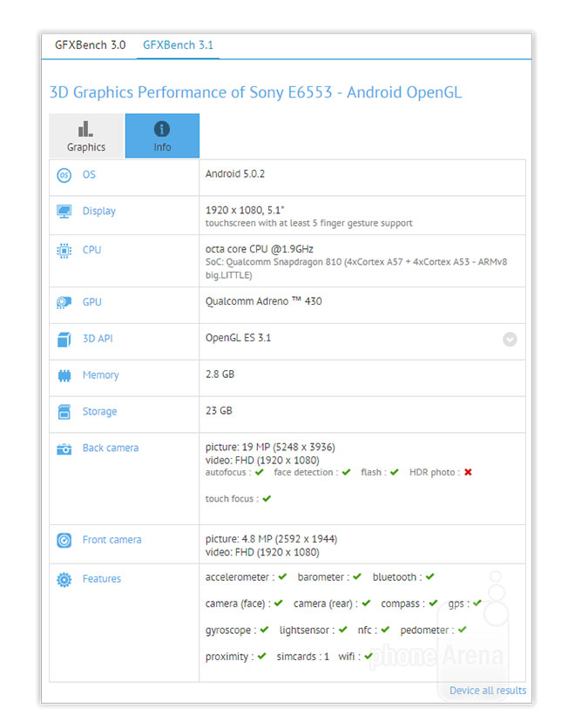Viewport: 575px width, 728px height.
Task: Click the simcards : 1 text
Action: point(303,657)
